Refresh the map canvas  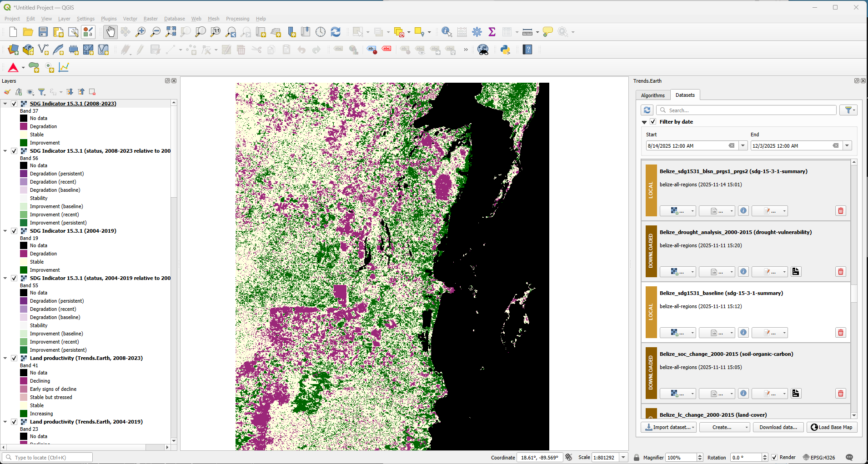tap(336, 32)
